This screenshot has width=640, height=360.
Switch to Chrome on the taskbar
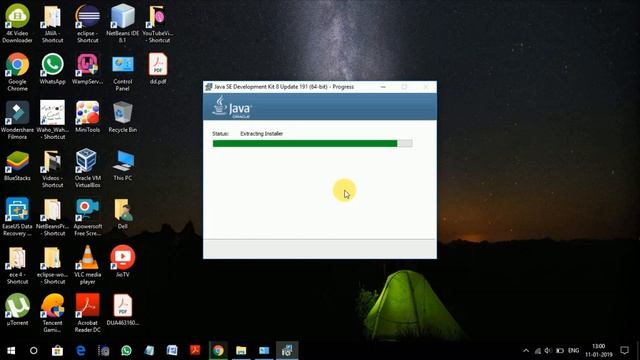coord(218,350)
